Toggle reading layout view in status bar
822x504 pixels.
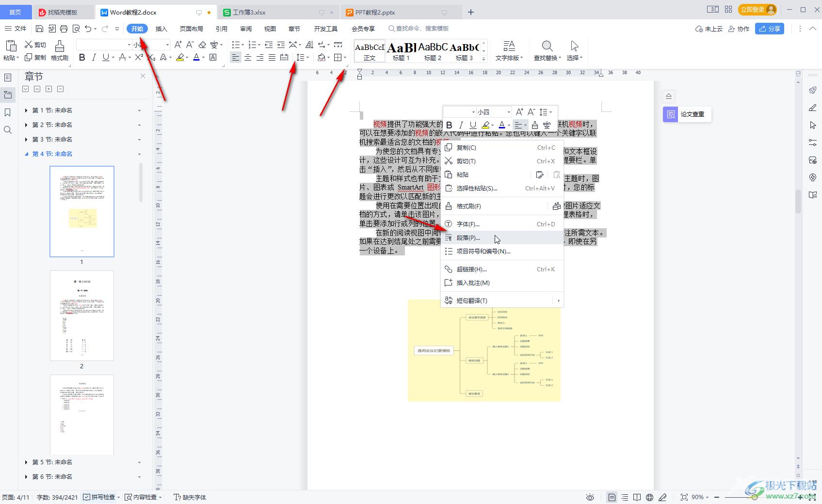tap(637, 497)
